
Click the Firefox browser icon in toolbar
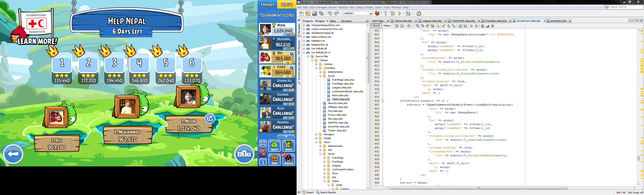[x=378, y=13]
